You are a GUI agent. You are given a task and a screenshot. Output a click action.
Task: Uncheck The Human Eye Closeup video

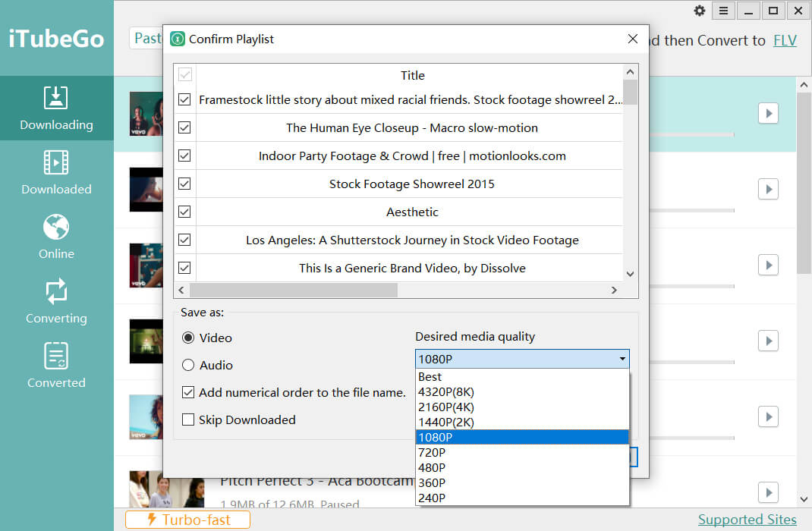tap(184, 127)
